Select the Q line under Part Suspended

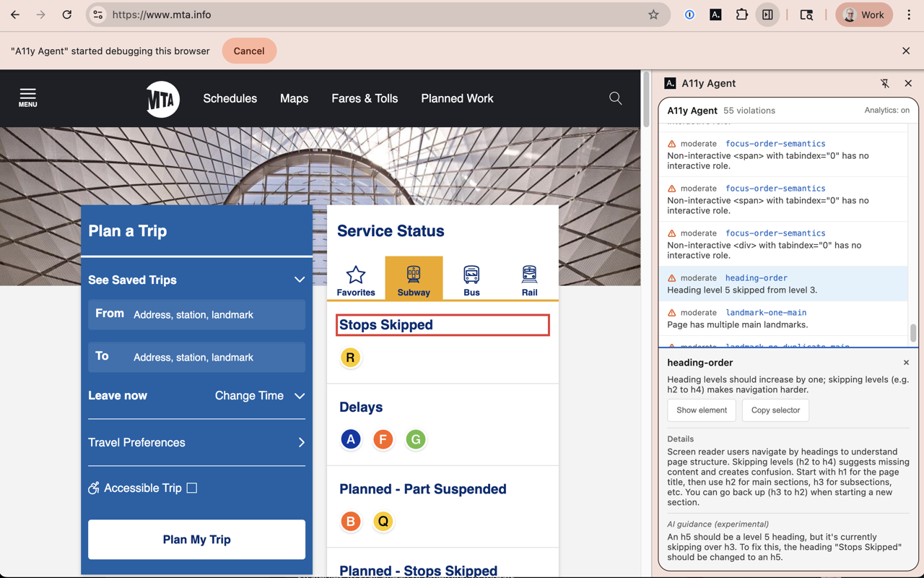[383, 521]
